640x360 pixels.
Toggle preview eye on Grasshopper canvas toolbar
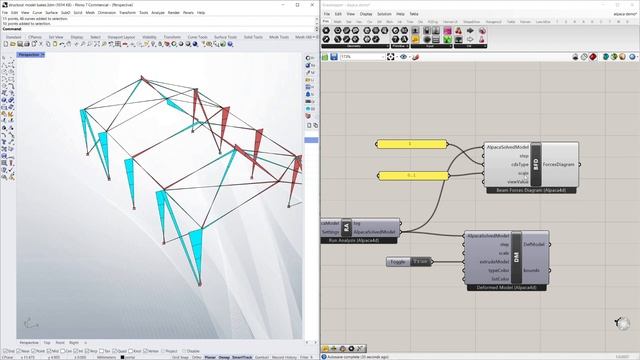coord(403,57)
